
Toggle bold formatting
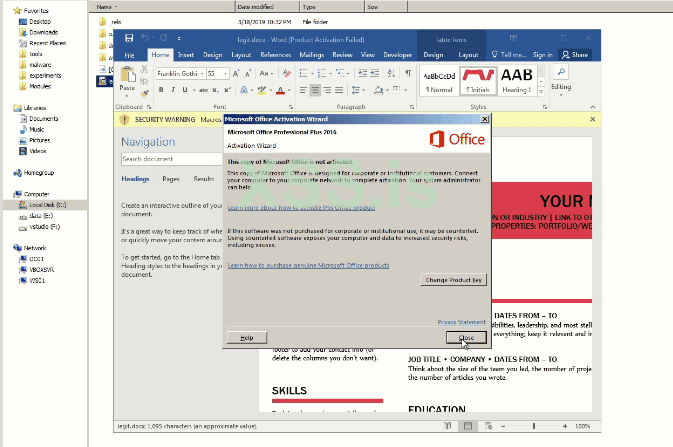[161, 90]
